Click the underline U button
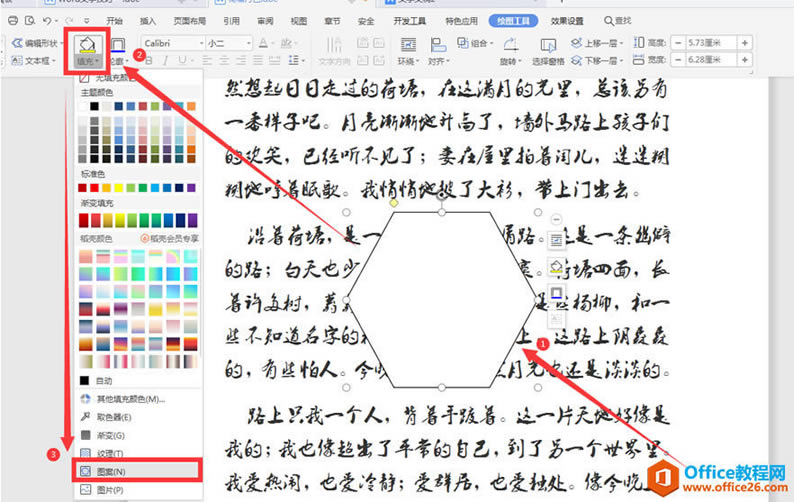This screenshot has height=502, width=794. coord(182,61)
